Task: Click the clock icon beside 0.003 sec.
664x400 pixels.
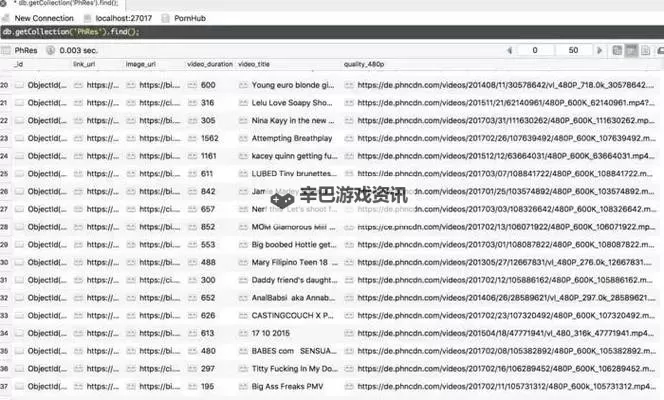Action: point(50,50)
